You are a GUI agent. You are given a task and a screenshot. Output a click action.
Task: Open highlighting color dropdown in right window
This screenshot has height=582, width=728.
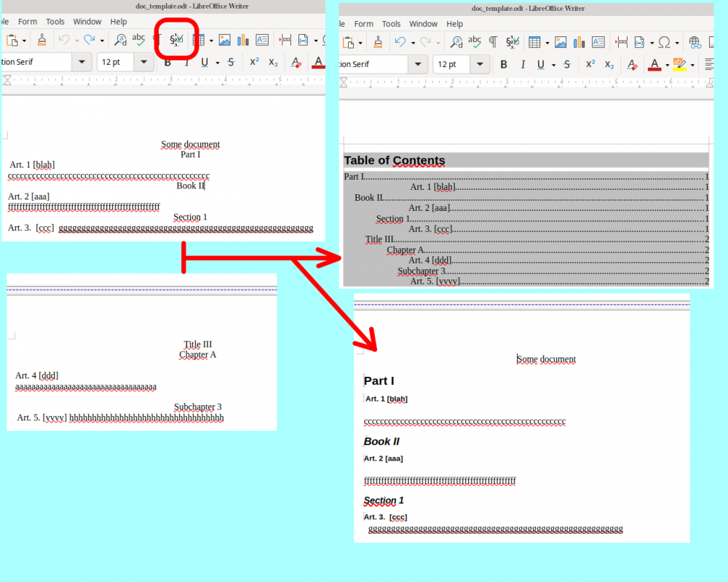pyautogui.click(x=692, y=65)
